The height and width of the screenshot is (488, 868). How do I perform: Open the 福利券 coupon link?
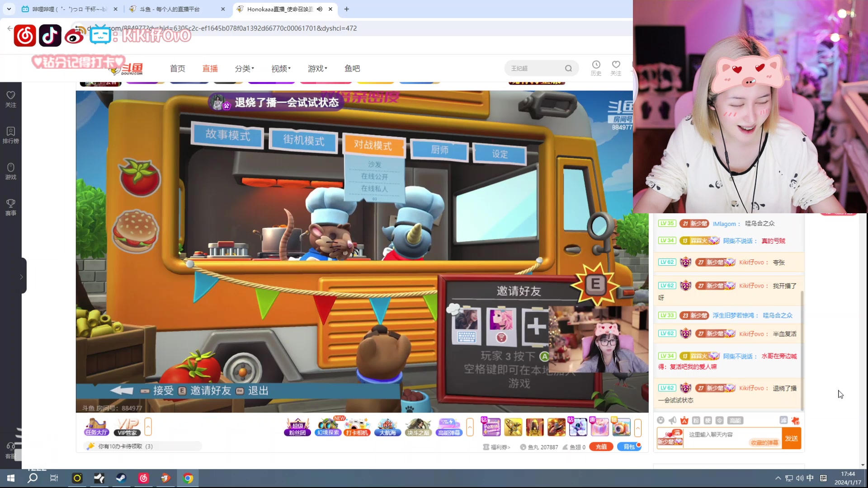(496, 447)
